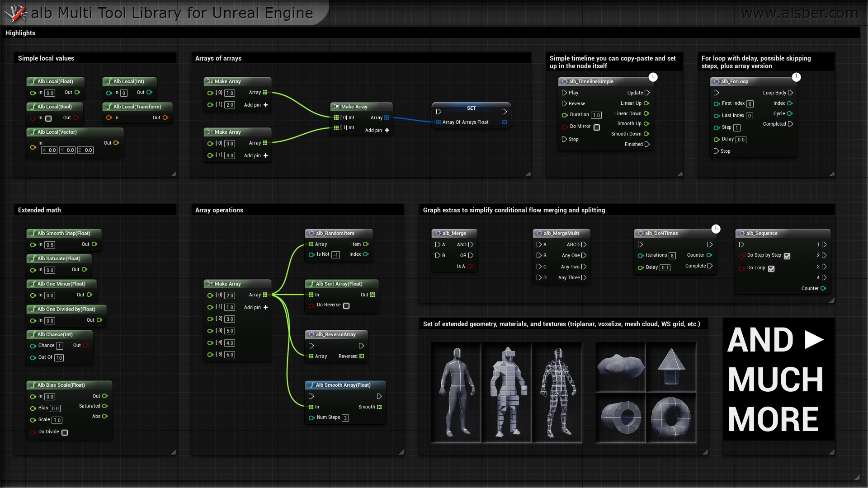Click the Add pin plus icon on top Make Array

266,105
